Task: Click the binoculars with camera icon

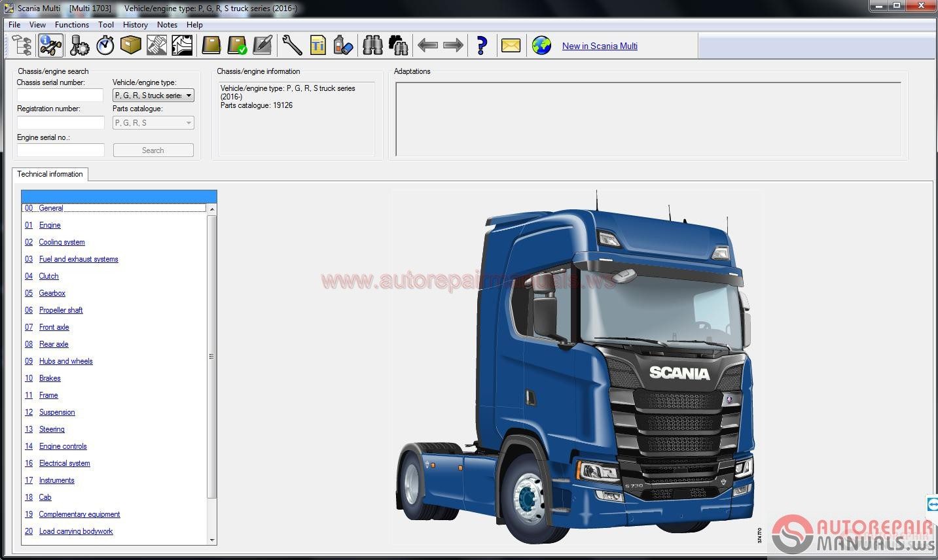Action: (x=398, y=46)
